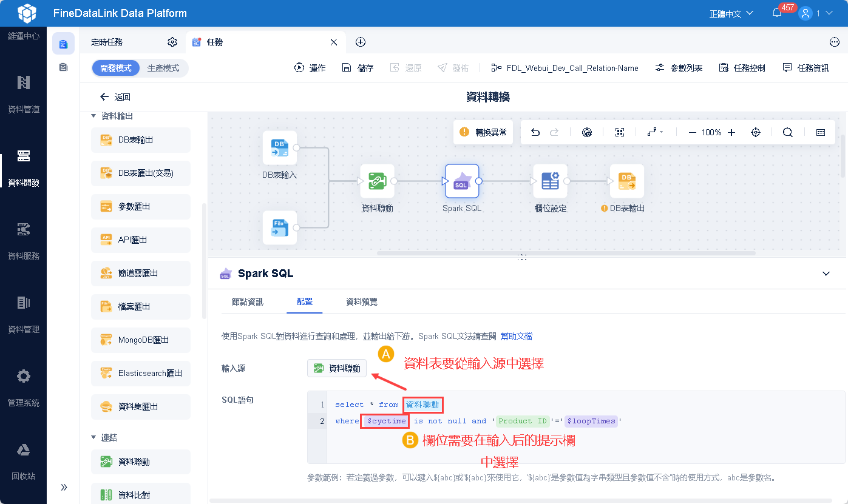
Task: Go back with 返回
Action: click(x=115, y=97)
